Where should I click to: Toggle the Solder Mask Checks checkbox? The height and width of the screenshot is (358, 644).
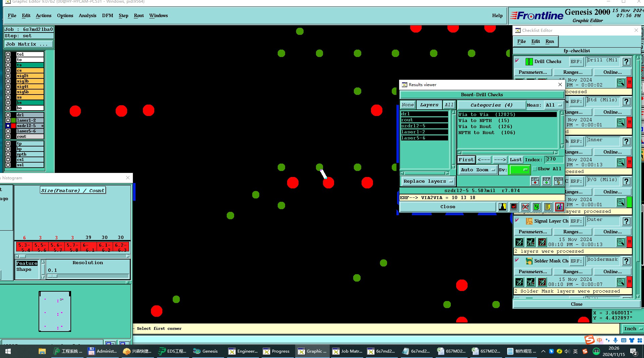pyautogui.click(x=517, y=260)
